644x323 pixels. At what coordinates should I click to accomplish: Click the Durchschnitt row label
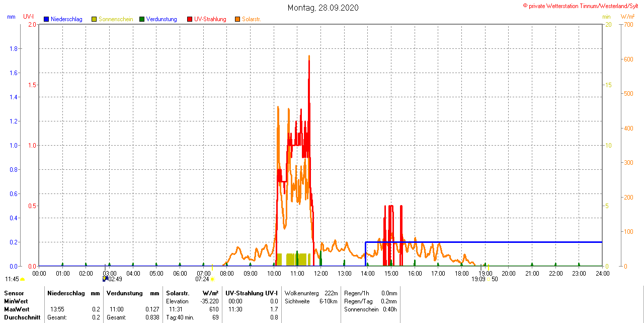22,317
